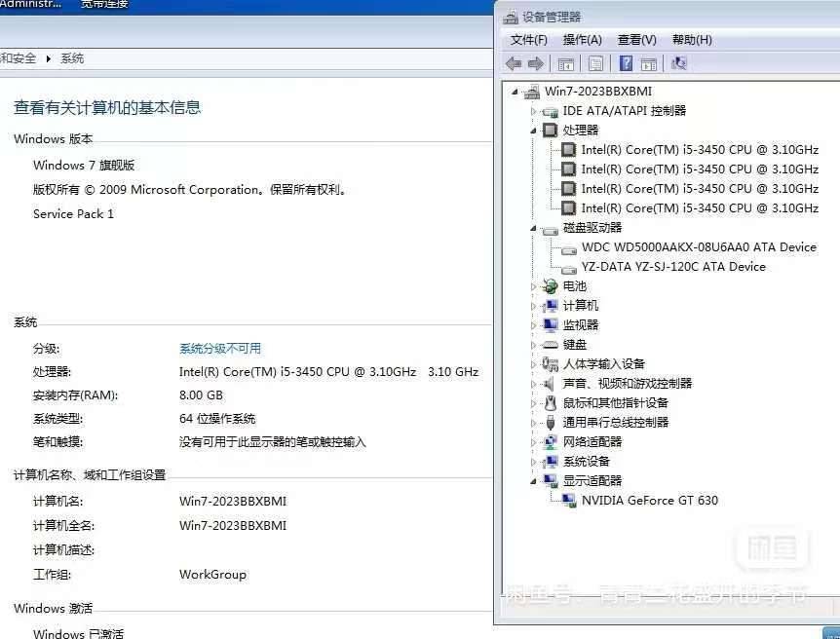Click the 监视器 monitor icon

(x=551, y=325)
